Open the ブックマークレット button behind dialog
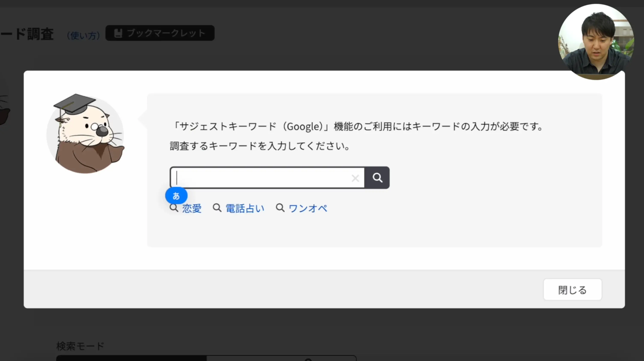This screenshot has width=644, height=361. tap(160, 33)
